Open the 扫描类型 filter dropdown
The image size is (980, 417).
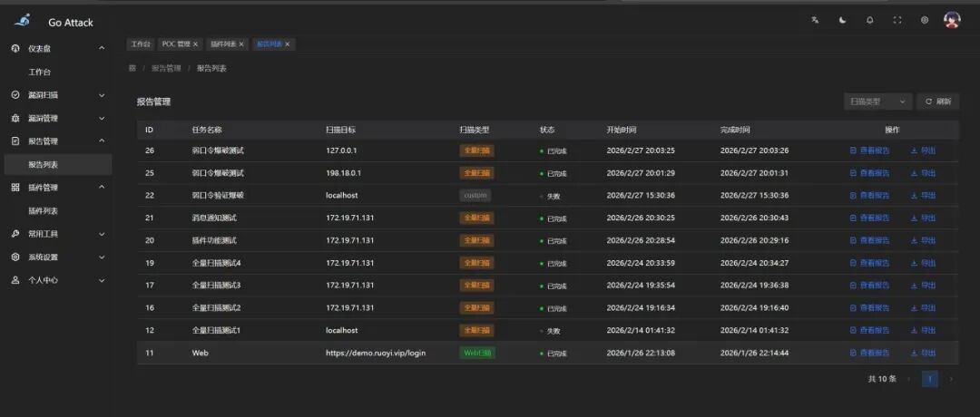[x=877, y=102]
